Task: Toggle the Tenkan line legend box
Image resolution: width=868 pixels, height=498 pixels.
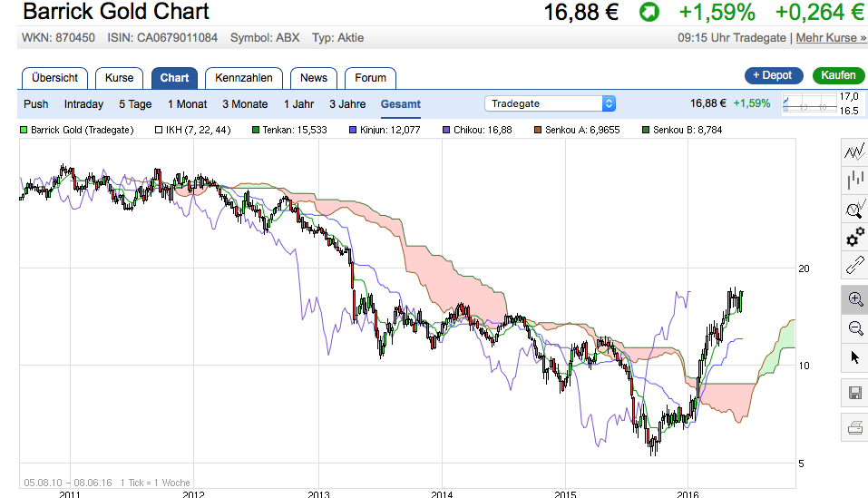Action: point(257,130)
